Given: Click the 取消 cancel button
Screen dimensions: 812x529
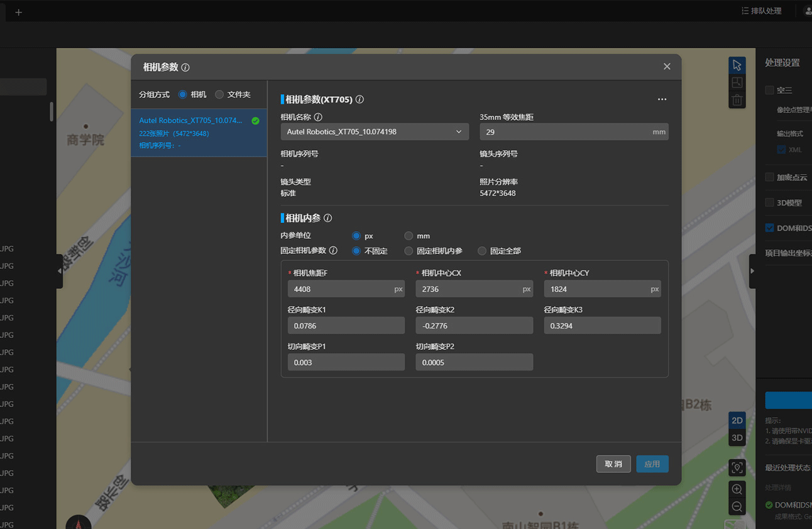Looking at the screenshot, I should click(613, 464).
